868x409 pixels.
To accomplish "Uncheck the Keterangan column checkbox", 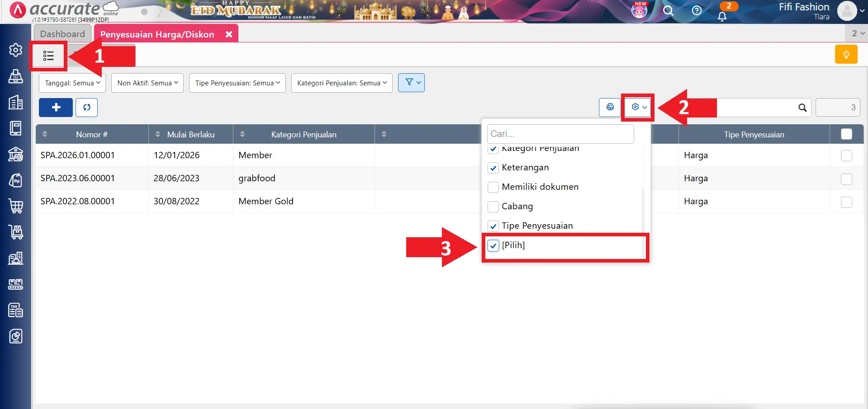I will 493,168.
